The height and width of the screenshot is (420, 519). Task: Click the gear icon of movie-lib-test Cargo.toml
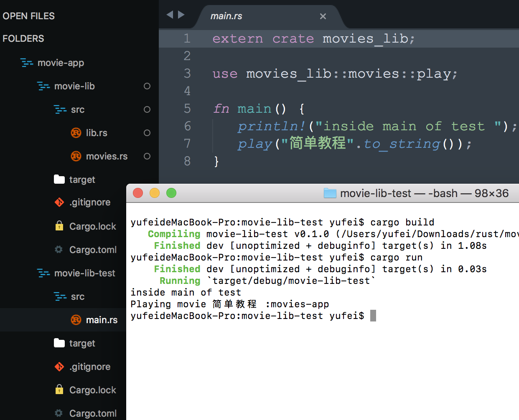(59, 413)
